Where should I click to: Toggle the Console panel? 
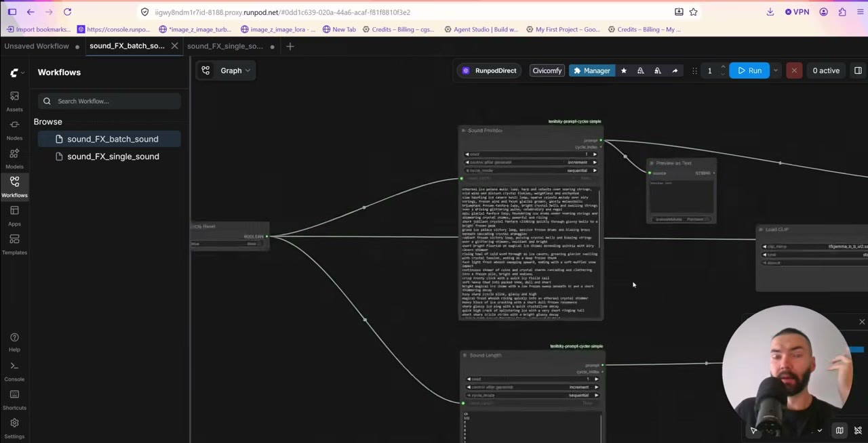pos(14,371)
